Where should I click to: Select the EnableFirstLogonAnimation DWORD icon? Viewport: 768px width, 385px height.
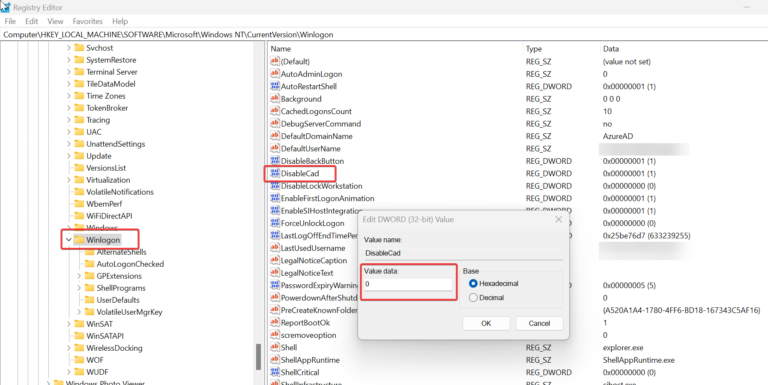point(275,198)
